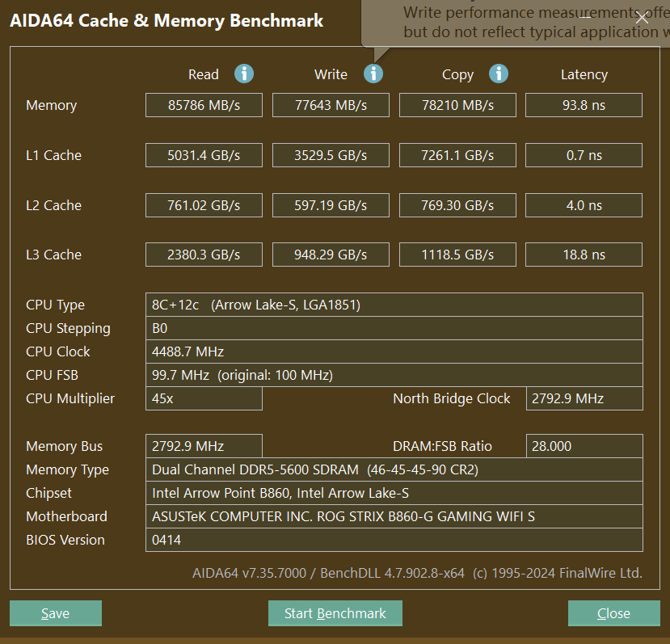This screenshot has width=670, height=644.
Task: Click the Latency column header
Action: (584, 74)
